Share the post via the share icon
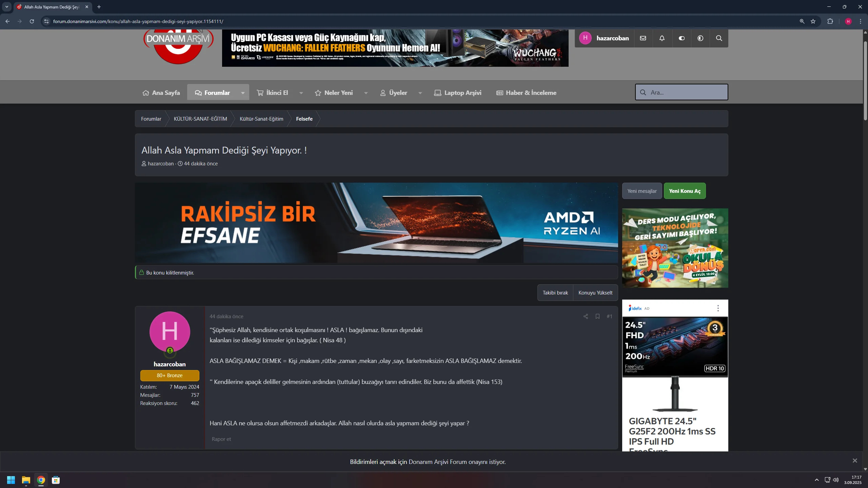Screen dimensions: 868x488 586,316
